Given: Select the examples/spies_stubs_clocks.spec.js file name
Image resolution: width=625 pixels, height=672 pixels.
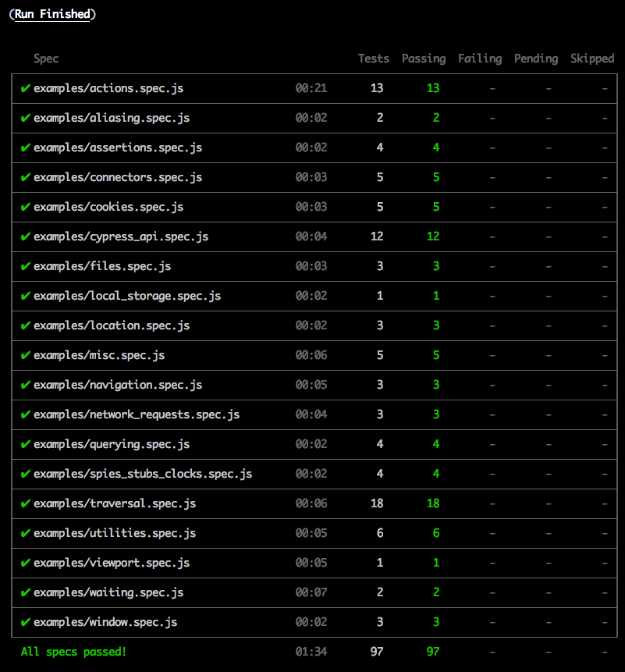Looking at the screenshot, I should pos(143,474).
